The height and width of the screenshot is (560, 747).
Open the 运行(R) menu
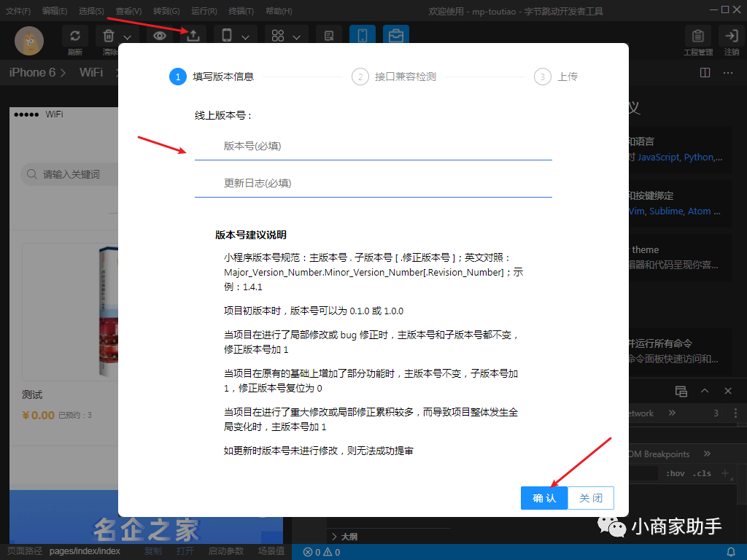pos(204,11)
